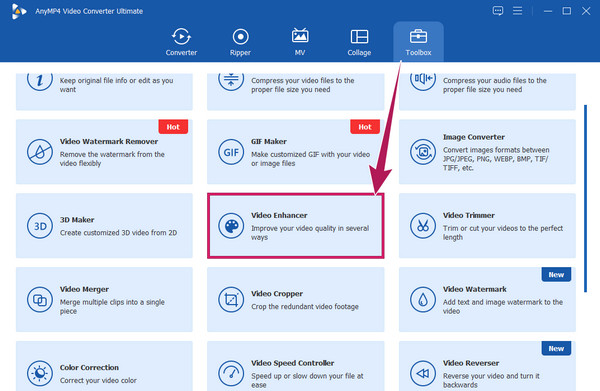
Task: Click the Video Speed Controller gauge icon
Action: [x=231, y=373]
